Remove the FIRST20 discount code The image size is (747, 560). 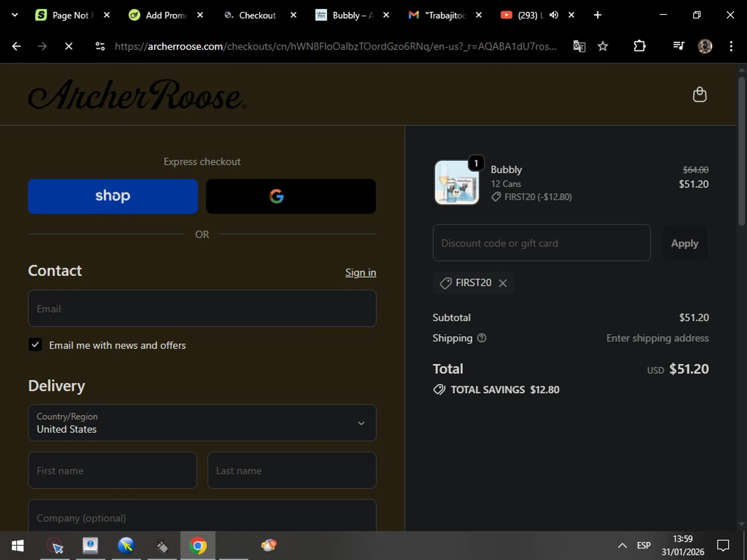coord(503,283)
